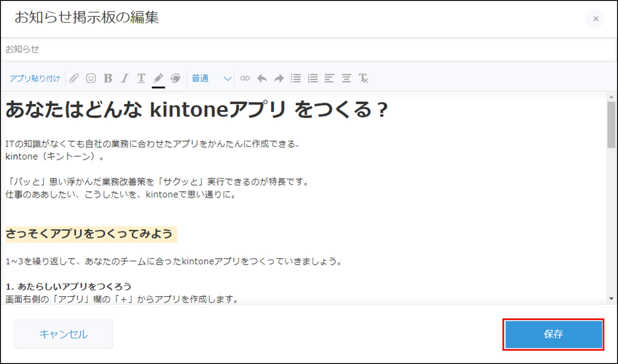The width and height of the screenshot is (618, 364).
Task: Activate the highlight pen tool
Action: 158,79
